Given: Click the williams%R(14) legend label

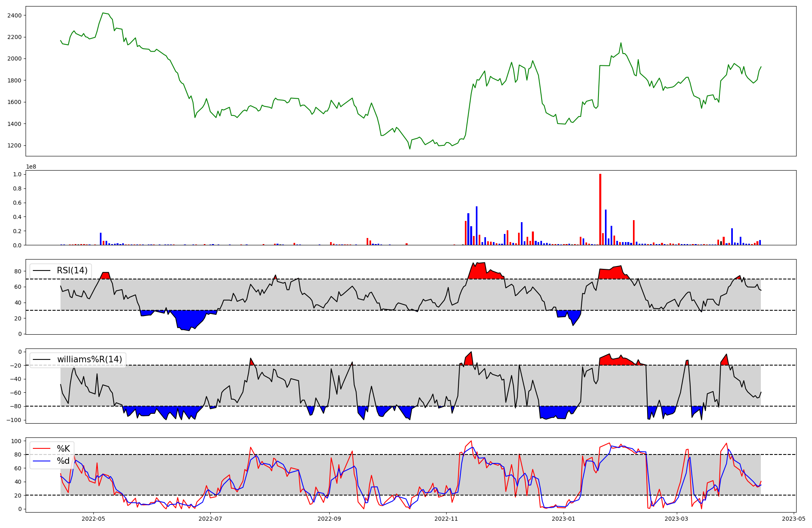Looking at the screenshot, I should (89, 359).
